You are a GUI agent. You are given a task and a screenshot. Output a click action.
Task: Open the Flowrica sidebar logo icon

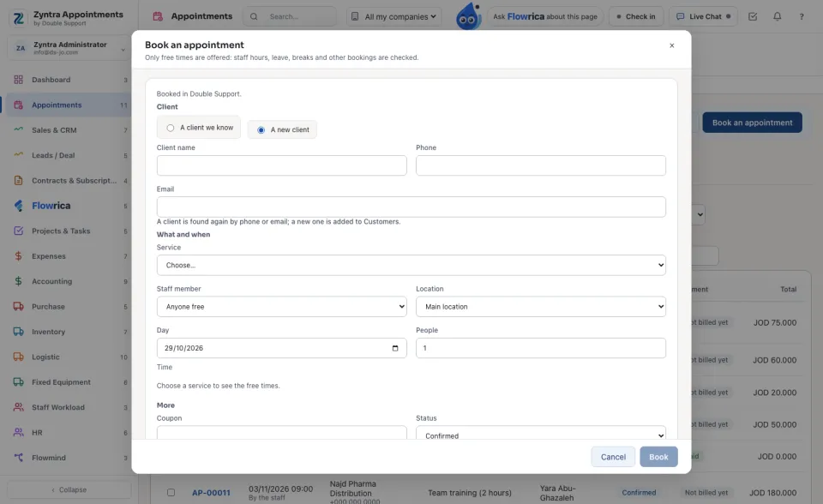[x=18, y=206]
